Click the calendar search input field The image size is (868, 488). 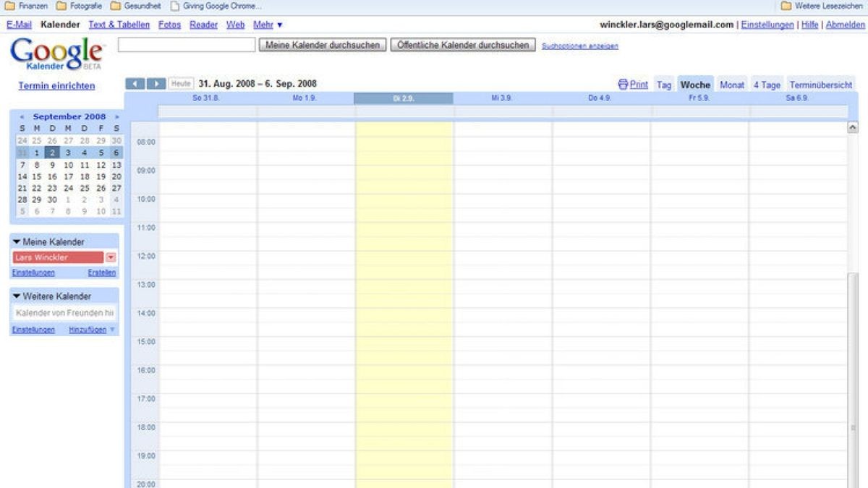[187, 45]
